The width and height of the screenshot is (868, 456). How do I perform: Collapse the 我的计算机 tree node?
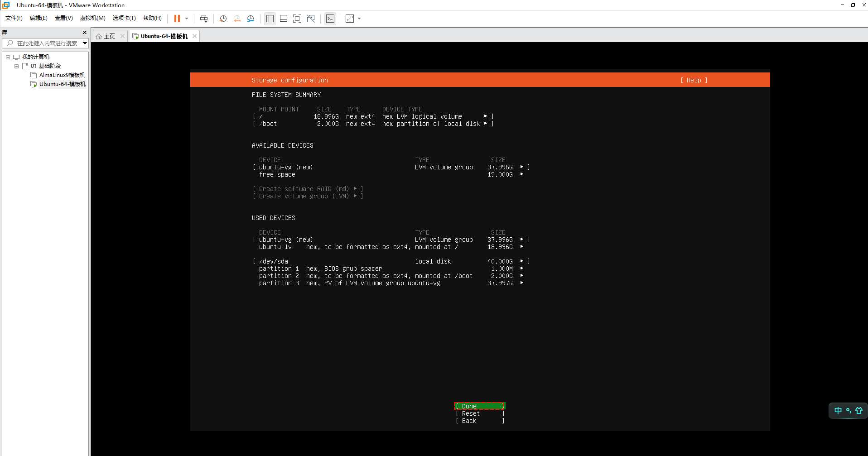[8, 57]
